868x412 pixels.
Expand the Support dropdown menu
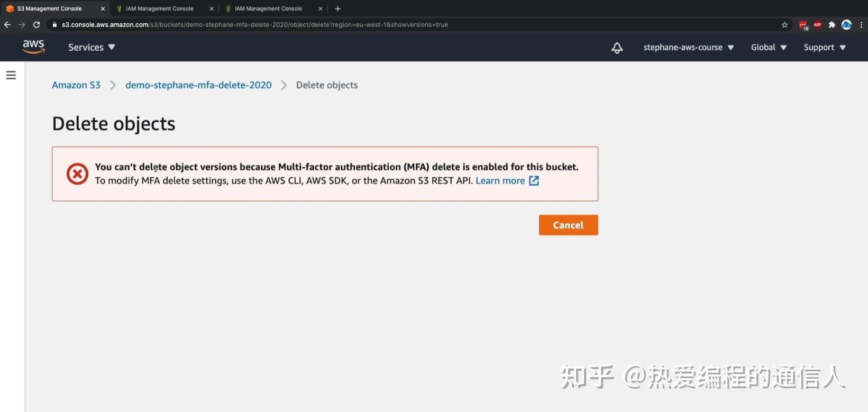[x=825, y=47]
